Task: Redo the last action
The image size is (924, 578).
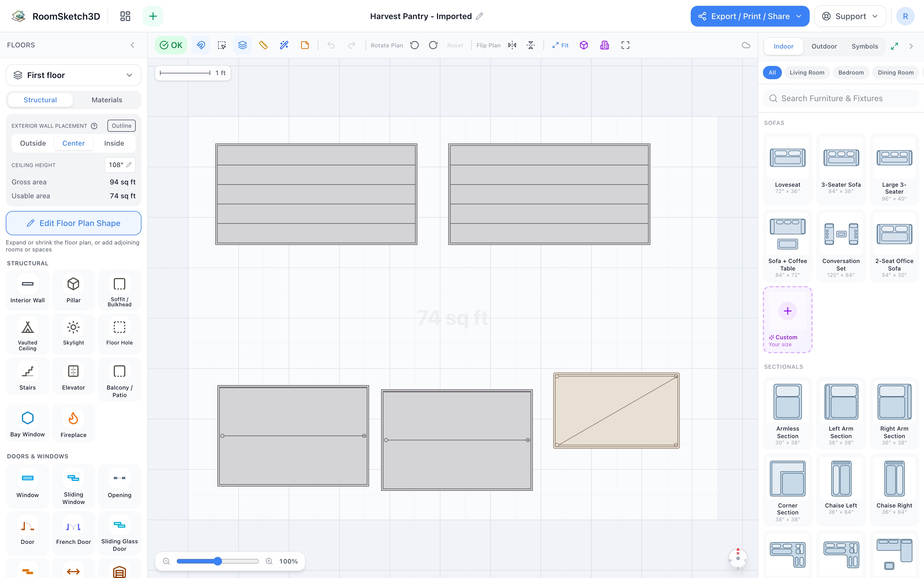Action: point(352,45)
